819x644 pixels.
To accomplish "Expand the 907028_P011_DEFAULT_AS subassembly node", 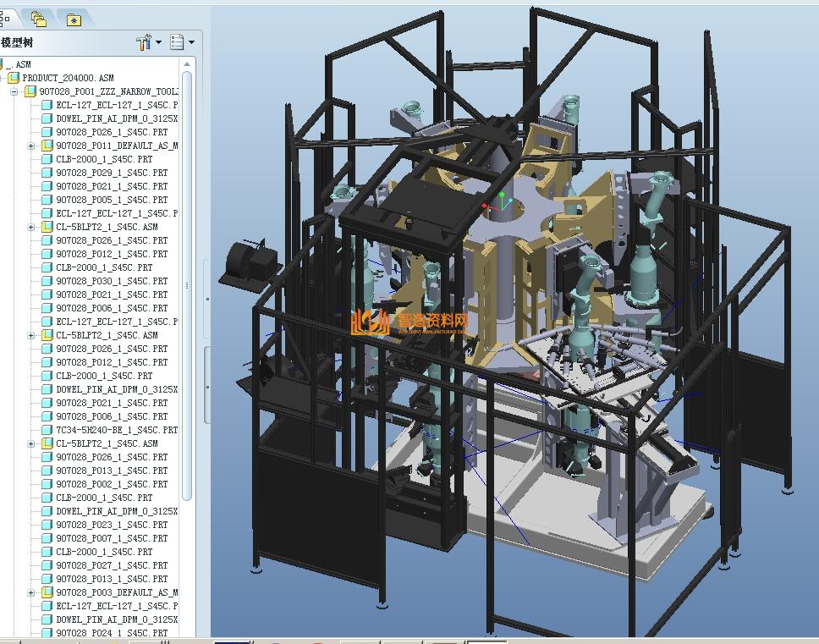I will point(31,146).
